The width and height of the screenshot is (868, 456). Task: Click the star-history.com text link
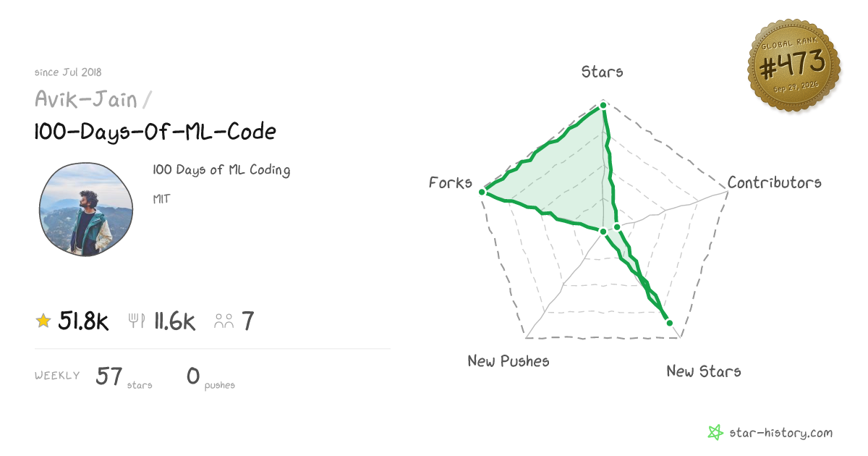[x=780, y=434]
